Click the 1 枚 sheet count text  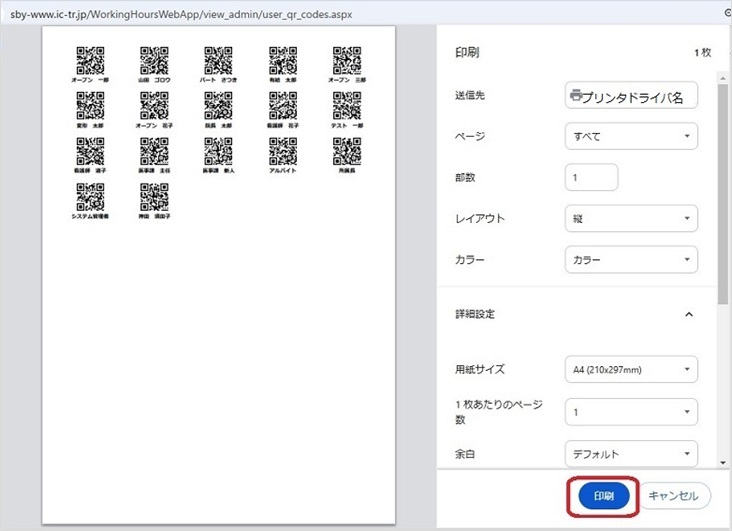tap(703, 53)
